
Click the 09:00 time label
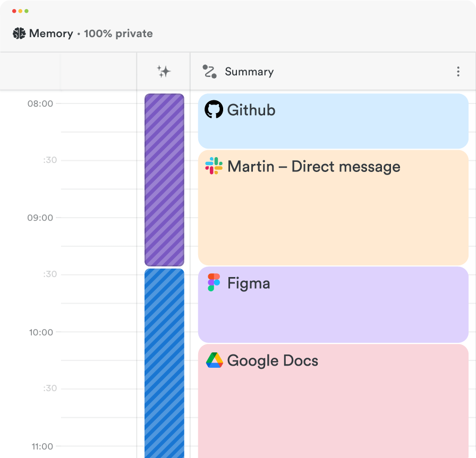[40, 218]
